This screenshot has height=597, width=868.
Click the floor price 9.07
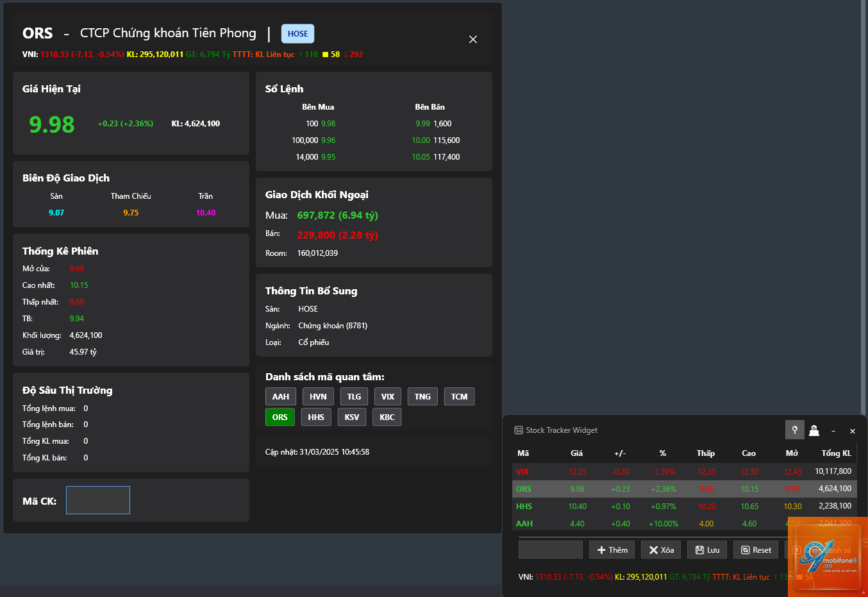point(56,213)
